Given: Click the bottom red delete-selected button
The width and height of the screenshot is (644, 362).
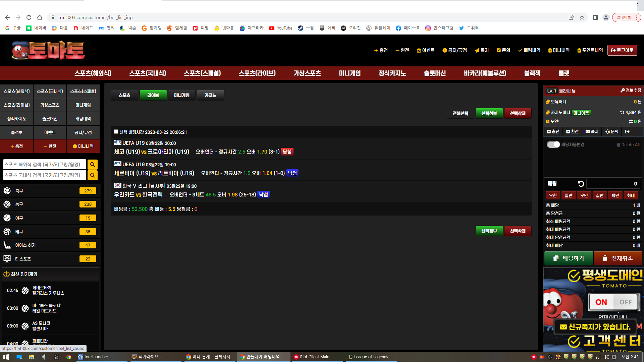Looking at the screenshot, I should 518,231.
